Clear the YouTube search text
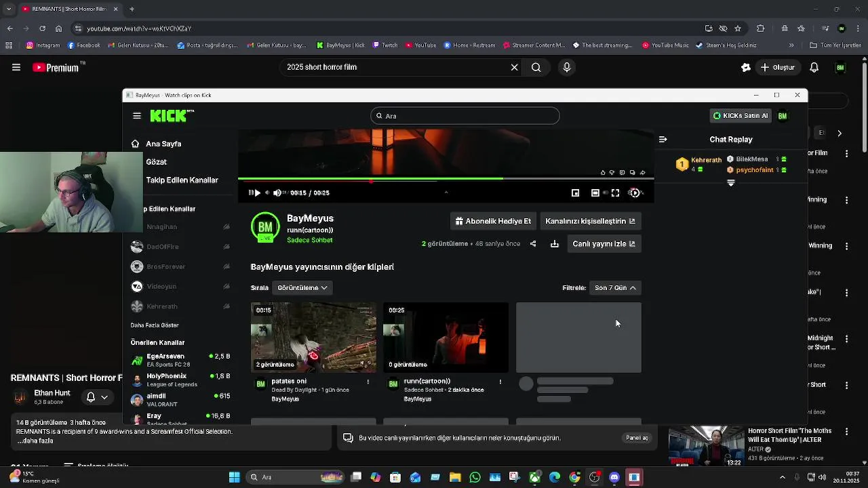868x488 pixels. point(514,67)
